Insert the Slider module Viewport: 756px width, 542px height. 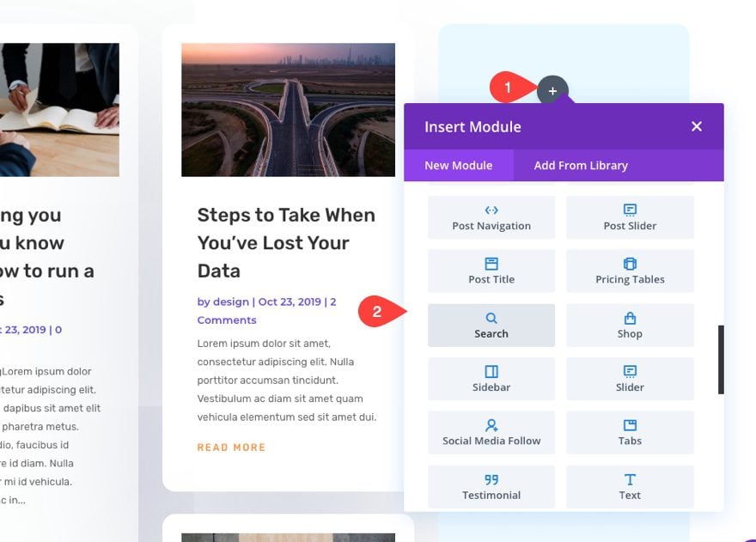coord(630,379)
